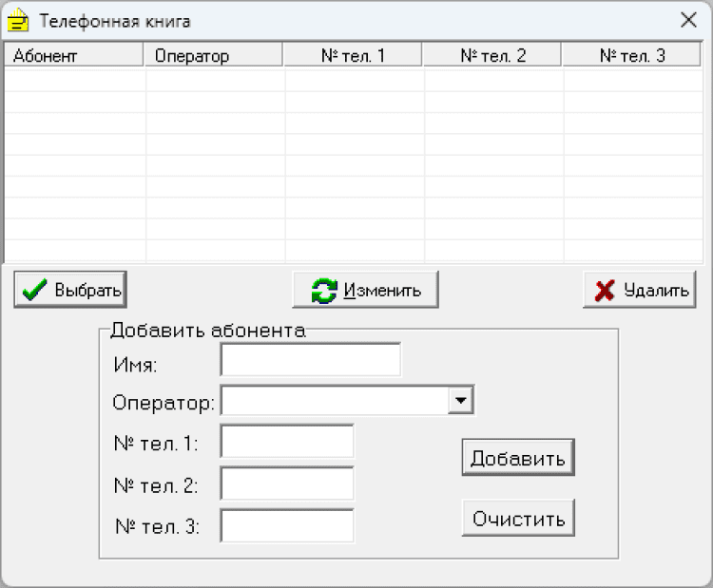Click the green refresh arrows icon
Screen dimensions: 713x588
click(324, 291)
